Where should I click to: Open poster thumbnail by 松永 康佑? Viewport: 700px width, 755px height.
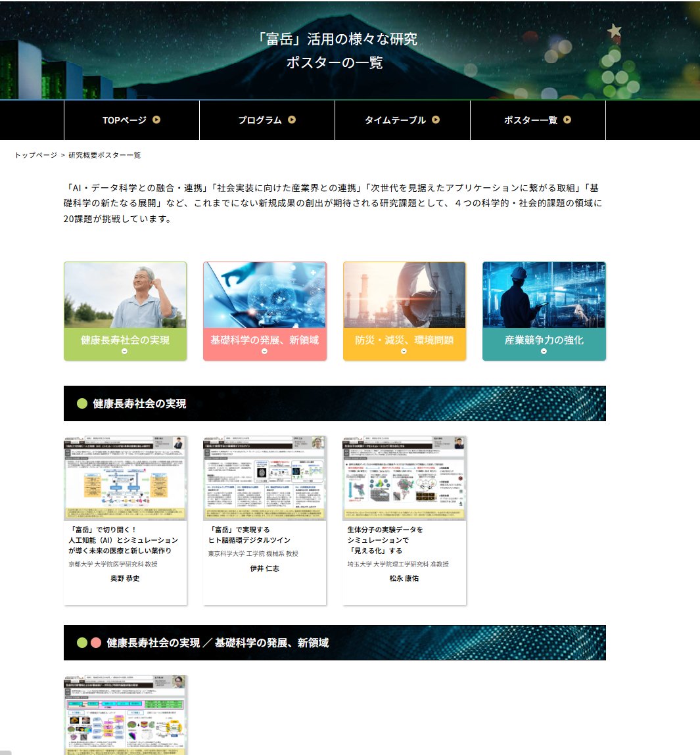(404, 478)
